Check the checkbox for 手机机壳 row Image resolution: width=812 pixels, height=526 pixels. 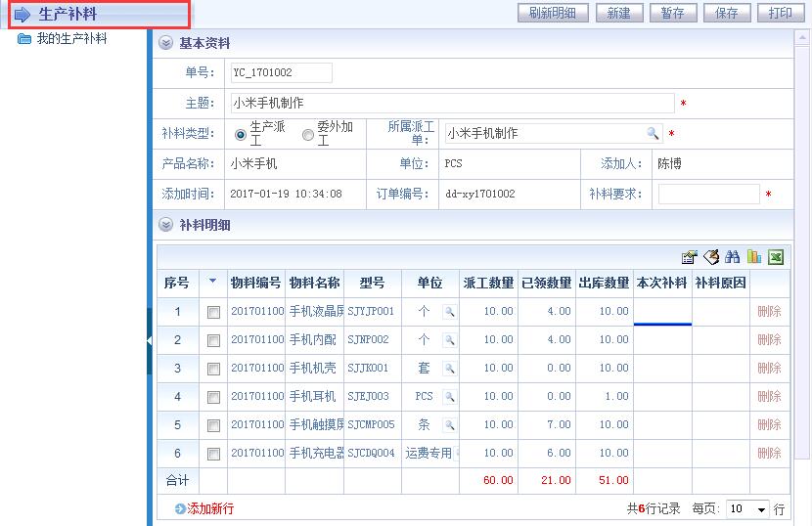pyautogui.click(x=213, y=369)
